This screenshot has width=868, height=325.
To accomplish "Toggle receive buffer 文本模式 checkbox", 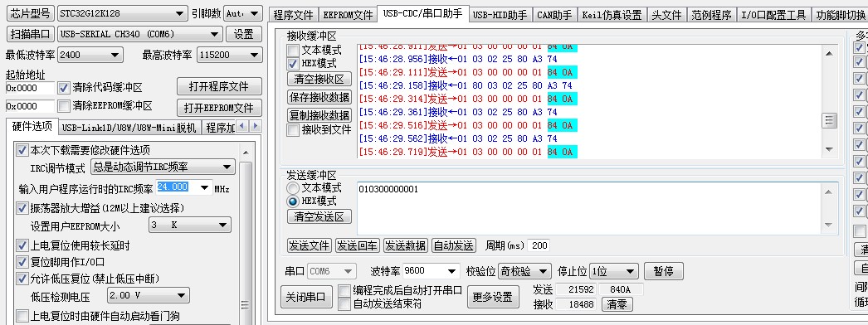I will [293, 51].
